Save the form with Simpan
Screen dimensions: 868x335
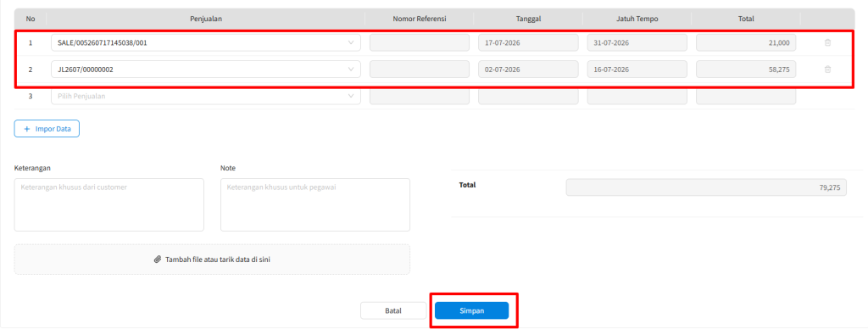click(471, 310)
